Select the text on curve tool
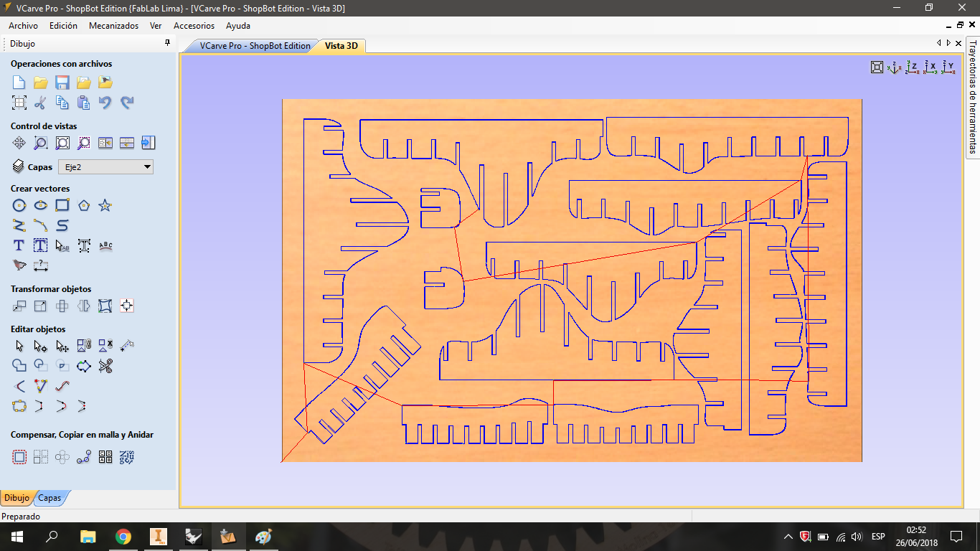This screenshot has width=980, height=551. coord(105,245)
